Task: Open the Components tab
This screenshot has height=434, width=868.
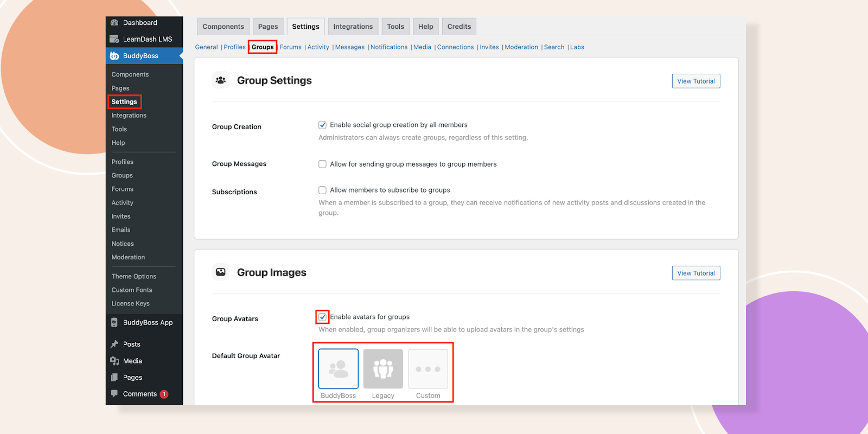Action: tap(223, 27)
